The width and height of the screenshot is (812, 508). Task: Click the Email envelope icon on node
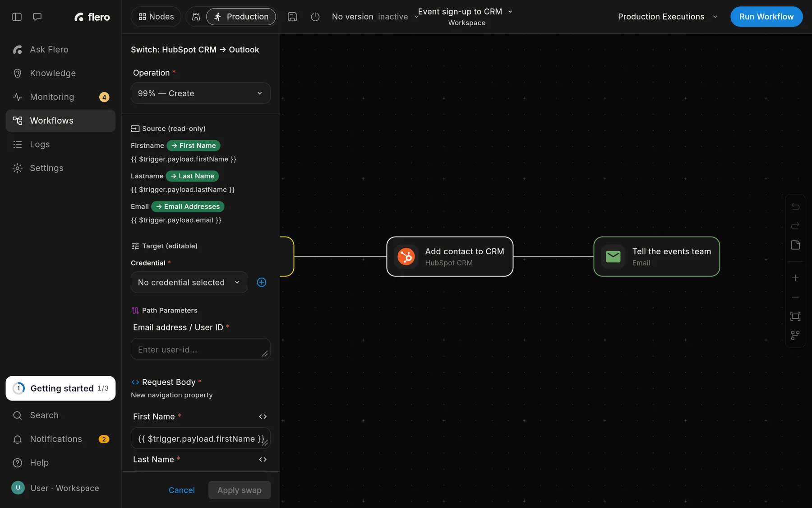tap(613, 256)
